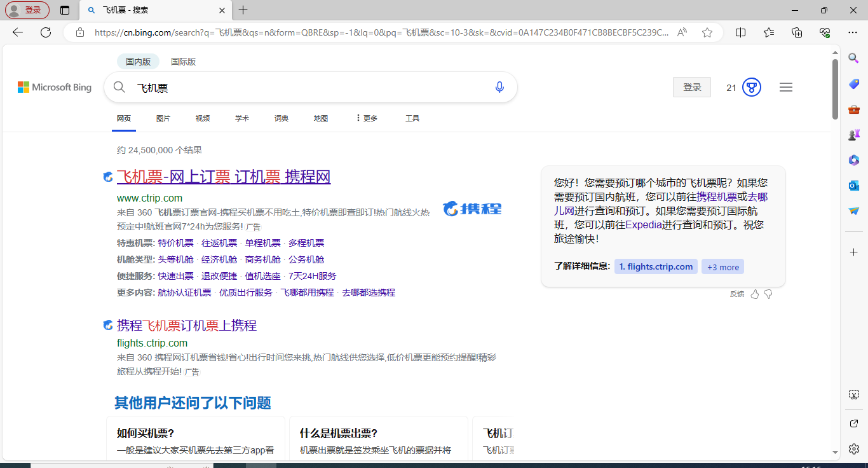Open 快速出票 sublink
The width and height of the screenshot is (868, 468).
(176, 276)
